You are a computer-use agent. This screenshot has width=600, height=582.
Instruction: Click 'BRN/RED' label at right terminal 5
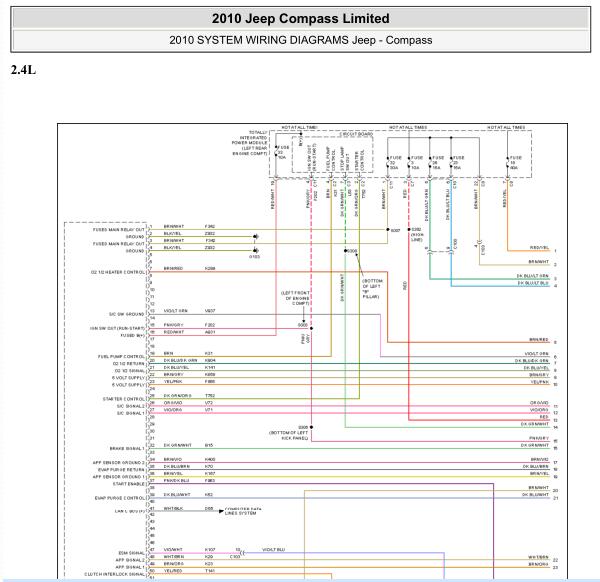coord(539,340)
